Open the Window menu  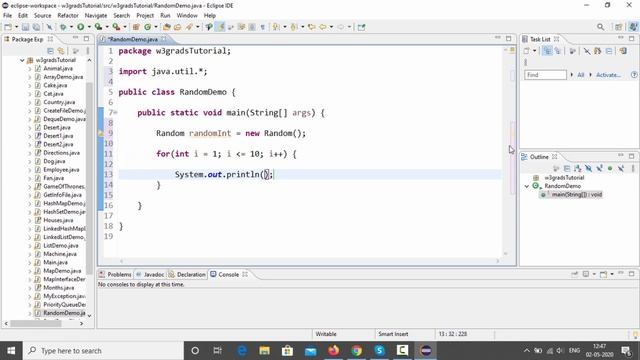(x=187, y=16)
